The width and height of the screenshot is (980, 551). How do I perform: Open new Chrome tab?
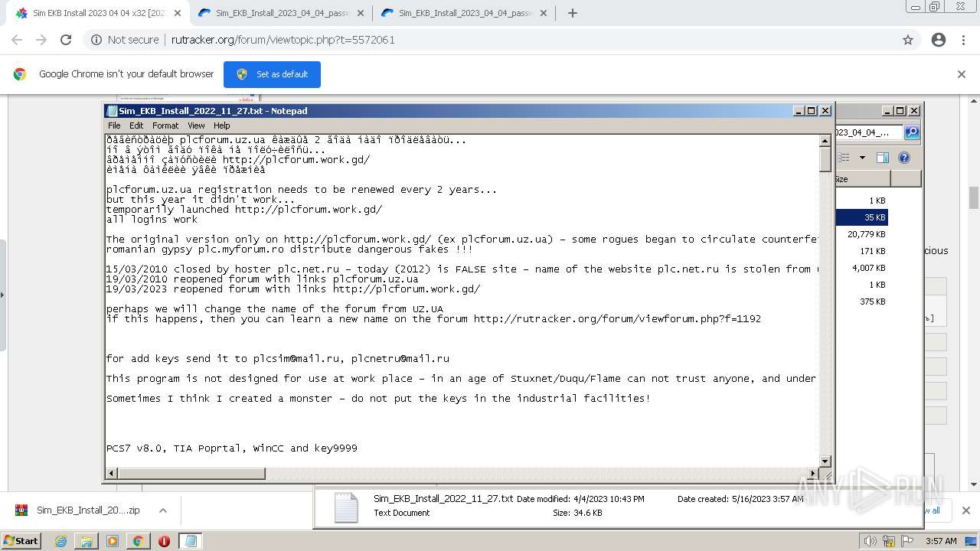coord(573,13)
